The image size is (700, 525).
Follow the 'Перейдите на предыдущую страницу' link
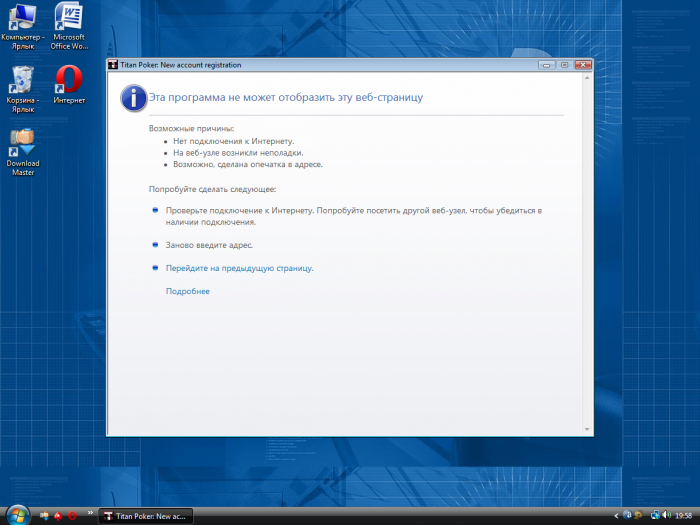pyautogui.click(x=240, y=268)
